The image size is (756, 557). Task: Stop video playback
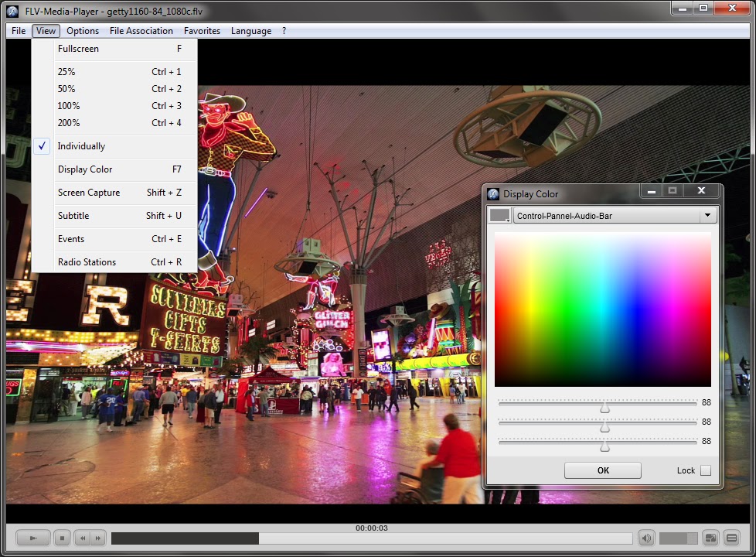click(63, 538)
